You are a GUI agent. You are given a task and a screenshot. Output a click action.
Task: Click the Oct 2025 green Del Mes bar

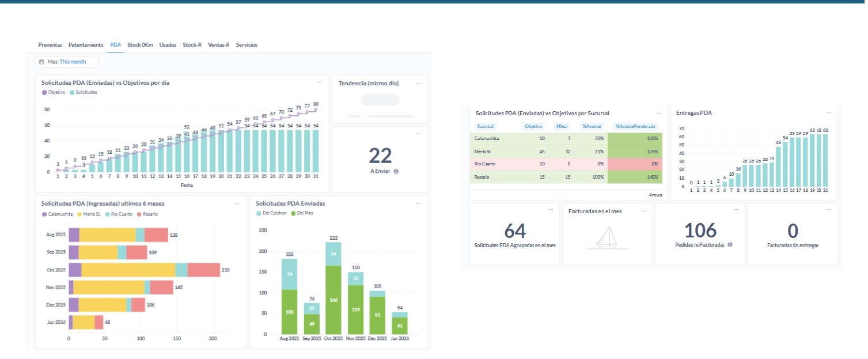[x=333, y=300]
